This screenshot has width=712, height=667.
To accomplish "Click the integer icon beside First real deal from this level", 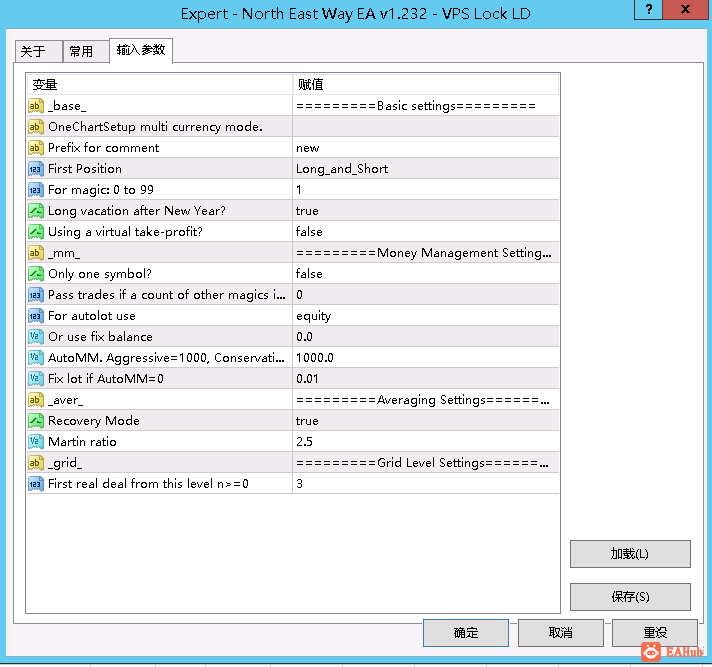I will pos(35,484).
